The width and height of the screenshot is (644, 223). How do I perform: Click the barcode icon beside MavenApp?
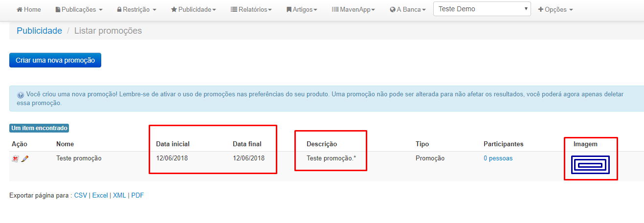(x=335, y=9)
